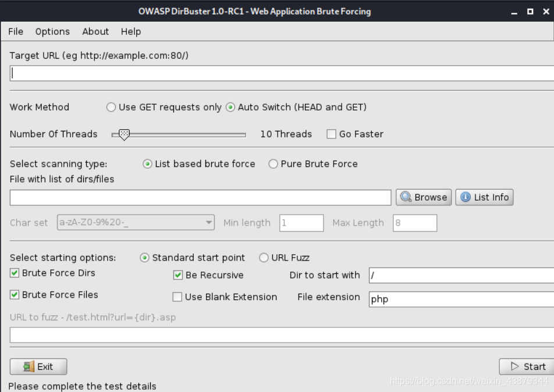The height and width of the screenshot is (392, 554).
Task: Uncheck Brute Force Dirs
Action: click(x=15, y=273)
